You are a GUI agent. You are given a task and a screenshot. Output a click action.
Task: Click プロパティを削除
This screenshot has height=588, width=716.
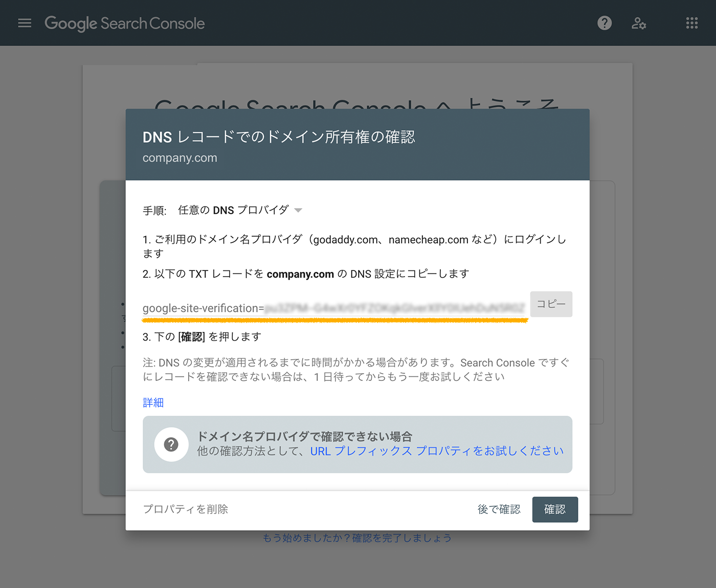(186, 509)
